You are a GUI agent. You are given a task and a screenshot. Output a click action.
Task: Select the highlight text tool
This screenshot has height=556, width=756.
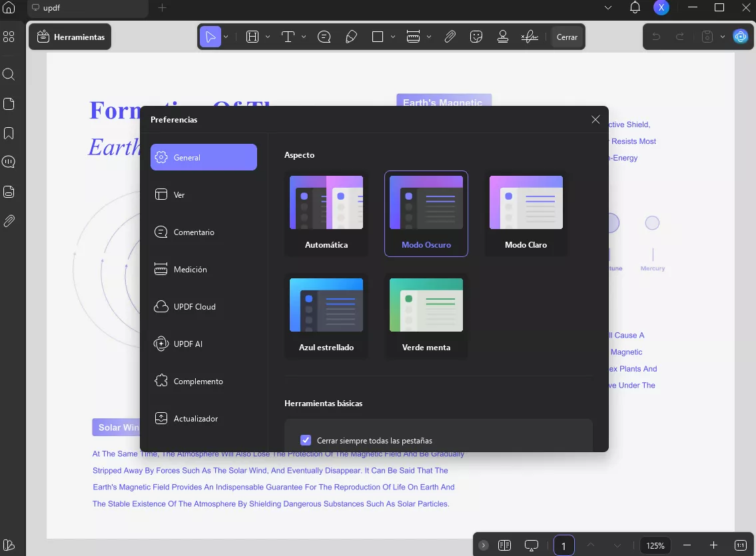pyautogui.click(x=252, y=37)
